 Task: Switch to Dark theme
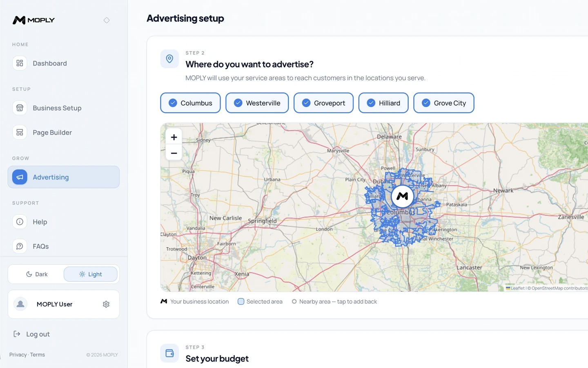tap(36, 274)
